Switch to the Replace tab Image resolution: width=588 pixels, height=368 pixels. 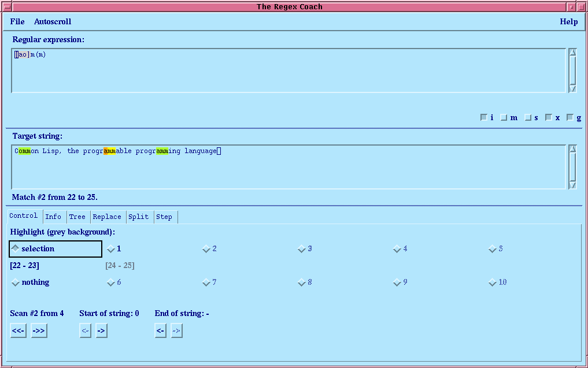107,217
